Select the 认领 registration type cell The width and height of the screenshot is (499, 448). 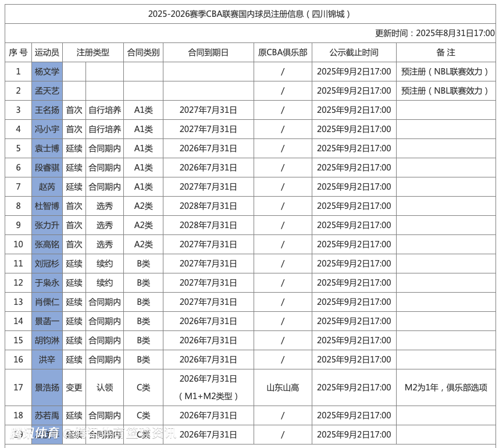[x=105, y=387]
